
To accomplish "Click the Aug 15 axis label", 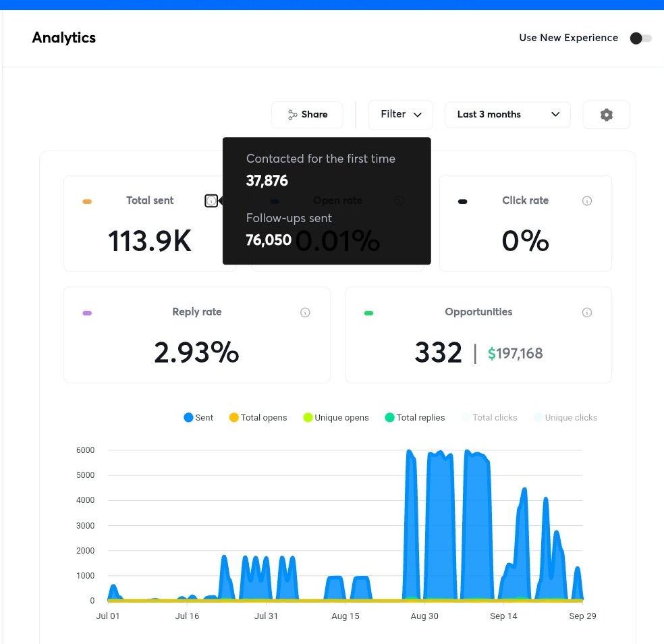I will pyautogui.click(x=345, y=616).
